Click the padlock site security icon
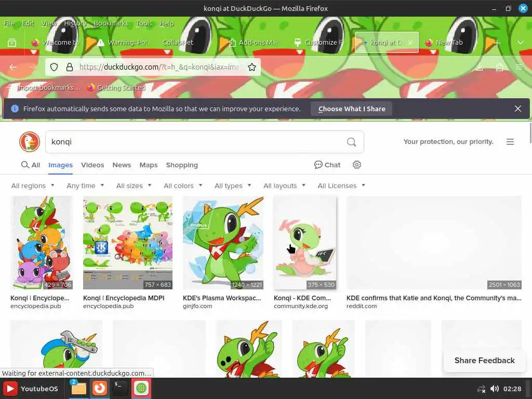 tap(70, 67)
